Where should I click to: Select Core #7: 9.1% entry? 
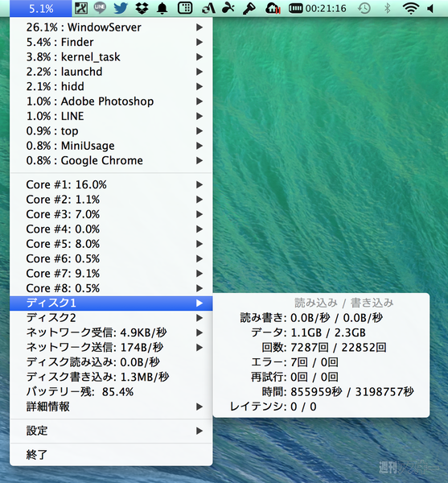[x=111, y=274]
